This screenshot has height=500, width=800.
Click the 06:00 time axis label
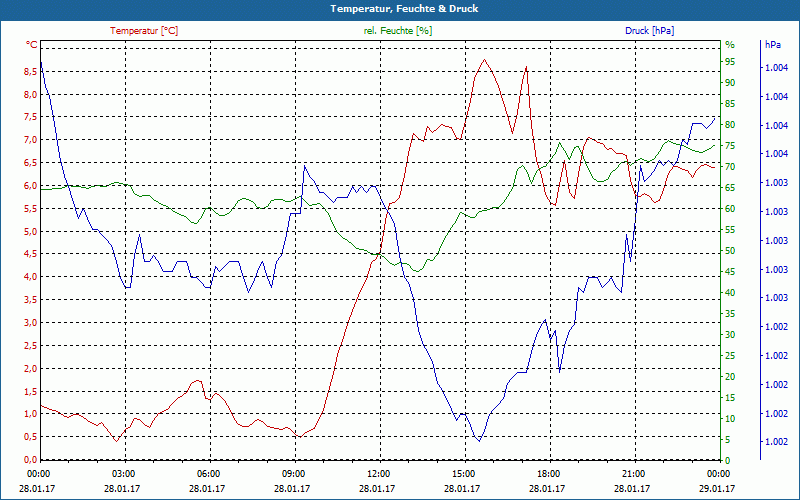209,473
